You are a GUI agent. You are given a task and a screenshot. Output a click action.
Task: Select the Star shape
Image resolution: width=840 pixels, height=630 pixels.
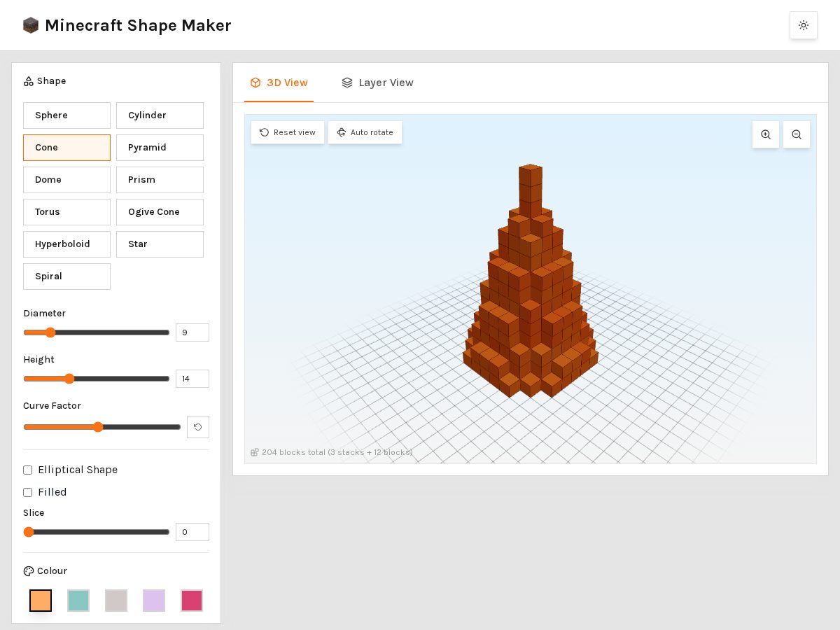(x=160, y=244)
